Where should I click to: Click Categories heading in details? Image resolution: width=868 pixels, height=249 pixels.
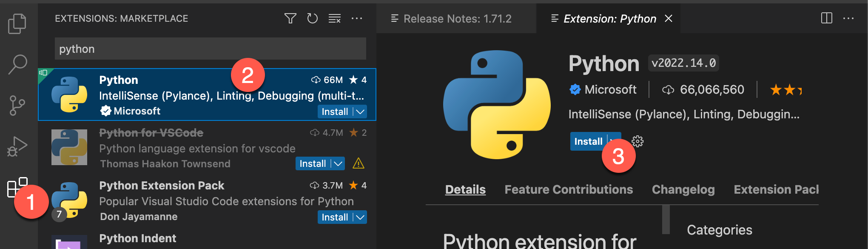(720, 230)
